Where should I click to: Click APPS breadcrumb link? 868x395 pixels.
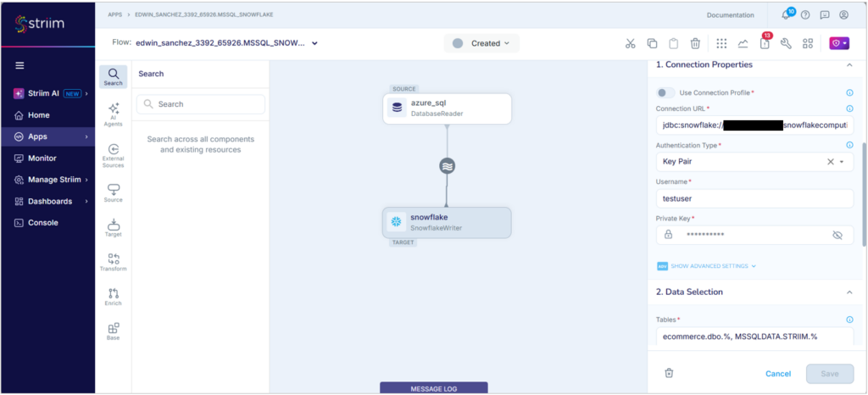click(x=115, y=15)
